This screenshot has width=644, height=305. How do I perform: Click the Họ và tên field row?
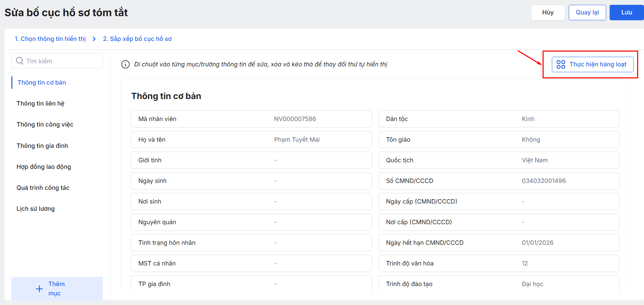(251, 140)
